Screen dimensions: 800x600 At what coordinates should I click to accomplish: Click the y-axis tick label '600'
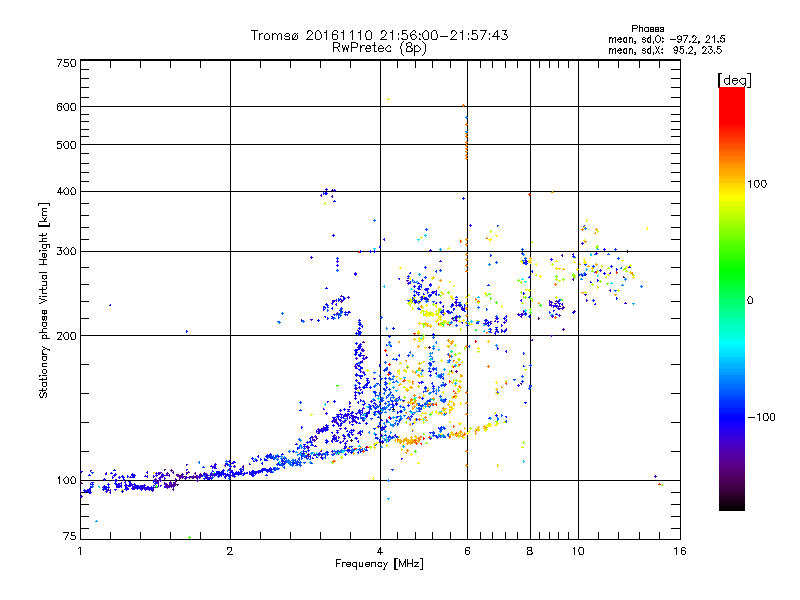point(67,107)
